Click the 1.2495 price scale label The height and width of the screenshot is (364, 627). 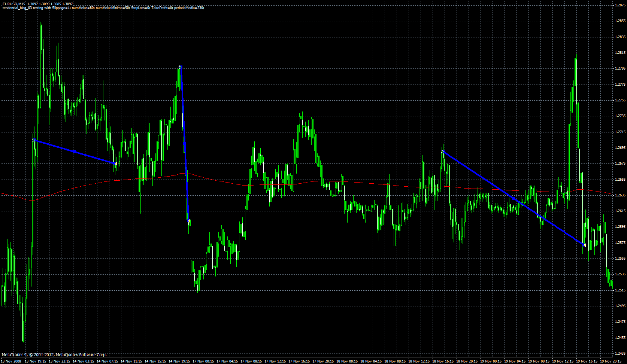coord(621,306)
